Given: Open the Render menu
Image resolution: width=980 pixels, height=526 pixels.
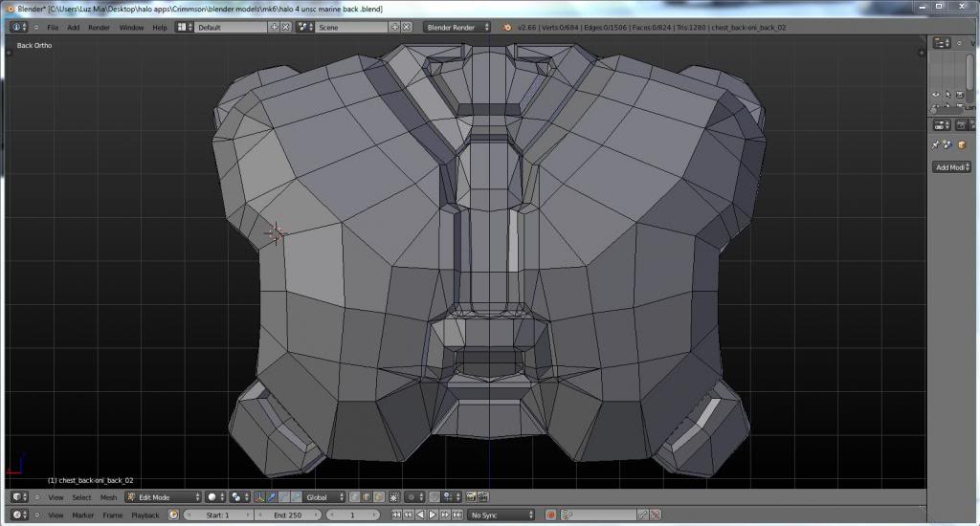Looking at the screenshot, I should (99, 28).
